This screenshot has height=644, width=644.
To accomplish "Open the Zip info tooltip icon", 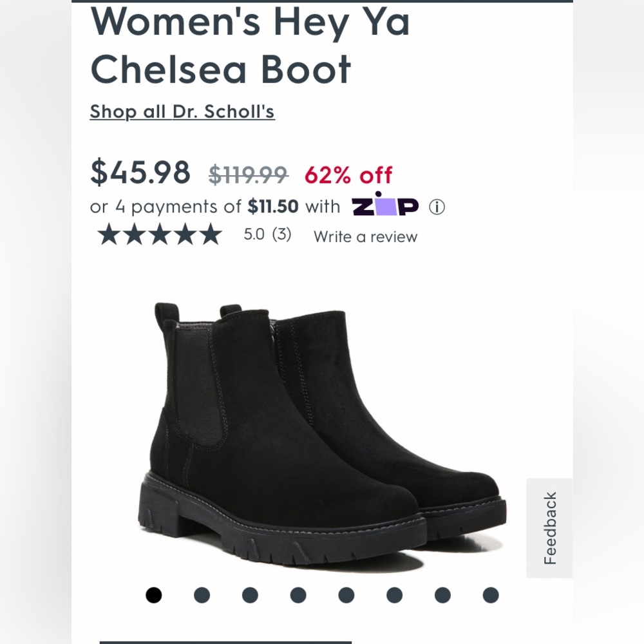I will pos(436,206).
